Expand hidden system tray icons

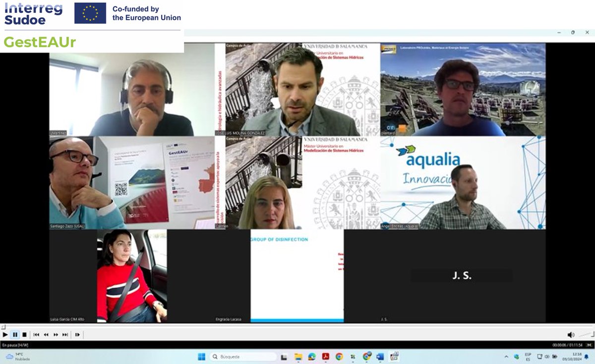[506, 356]
